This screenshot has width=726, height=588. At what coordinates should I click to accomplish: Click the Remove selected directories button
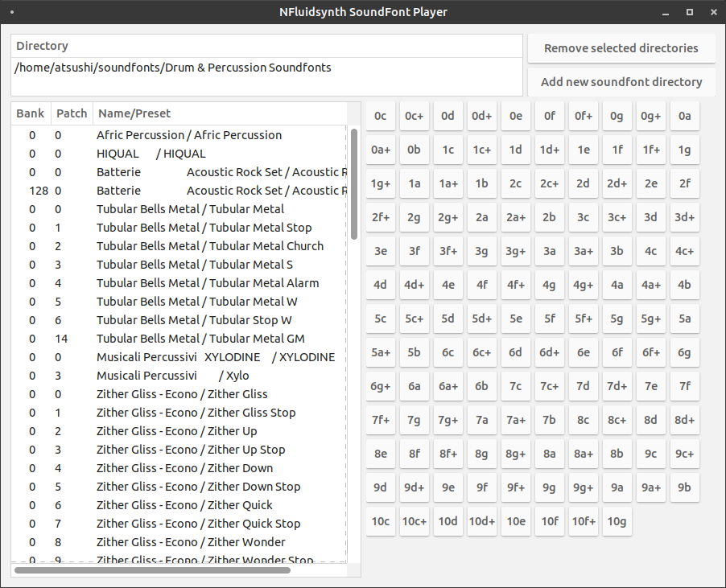[621, 48]
